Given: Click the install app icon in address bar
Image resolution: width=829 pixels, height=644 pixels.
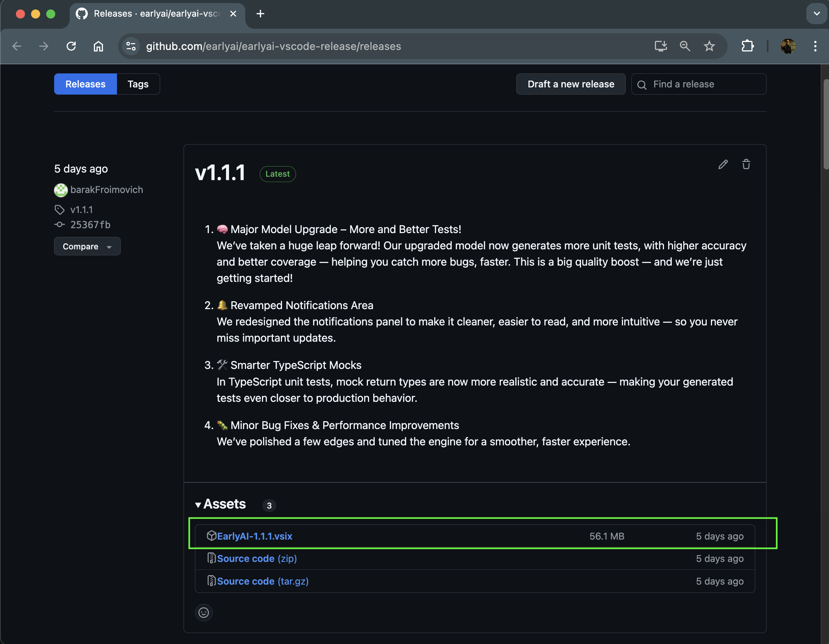Looking at the screenshot, I should 661,46.
